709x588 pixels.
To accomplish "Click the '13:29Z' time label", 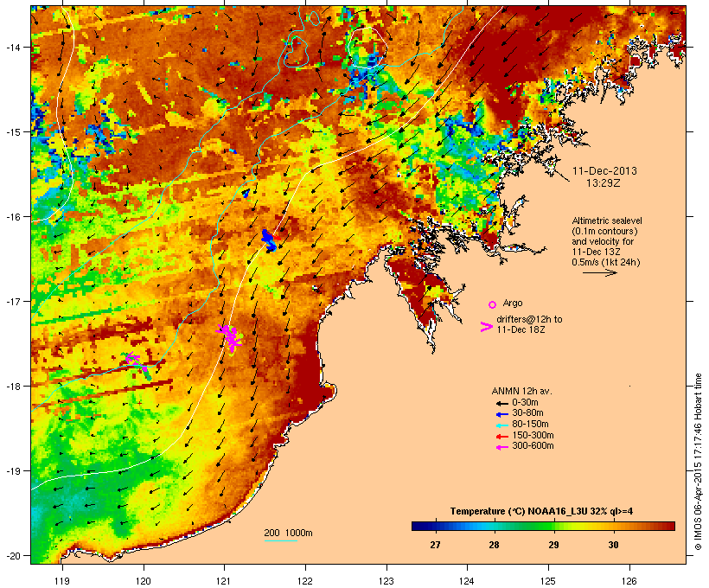I will 604,183.
